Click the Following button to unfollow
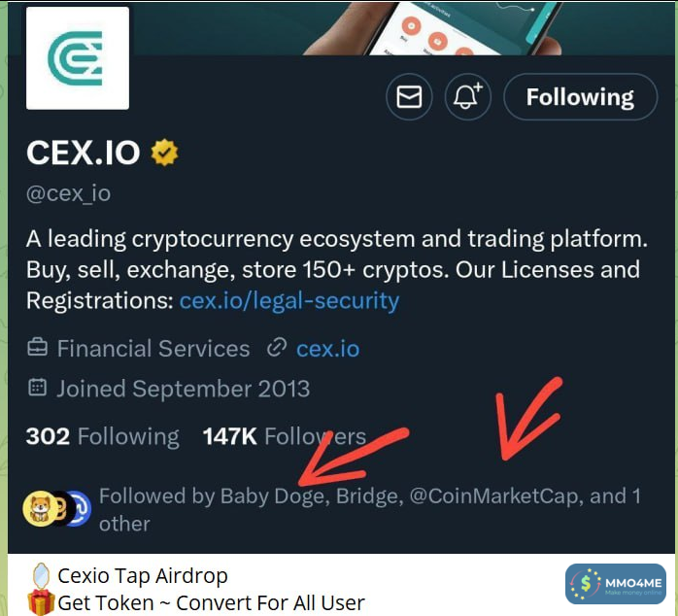The width and height of the screenshot is (678, 616). click(579, 97)
